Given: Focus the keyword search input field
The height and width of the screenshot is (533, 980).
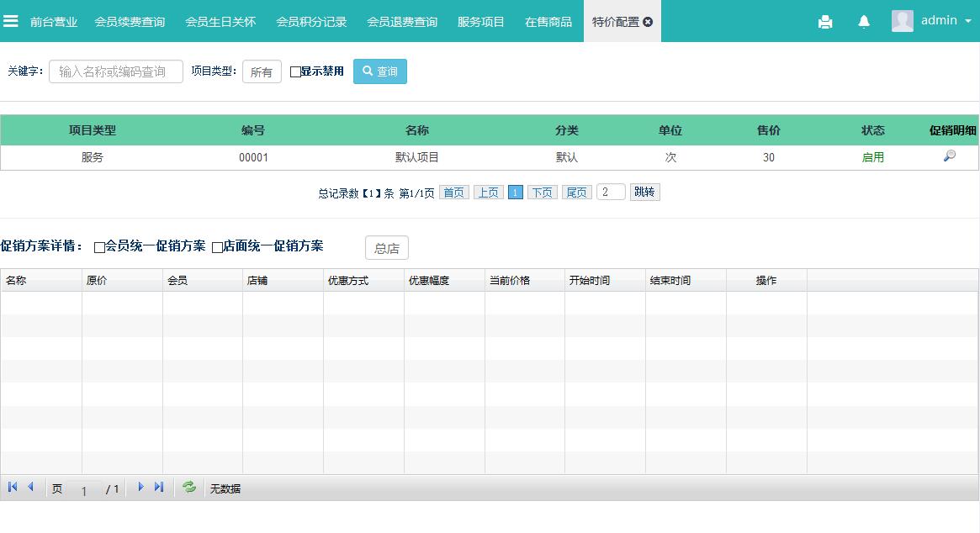Looking at the screenshot, I should point(116,71).
